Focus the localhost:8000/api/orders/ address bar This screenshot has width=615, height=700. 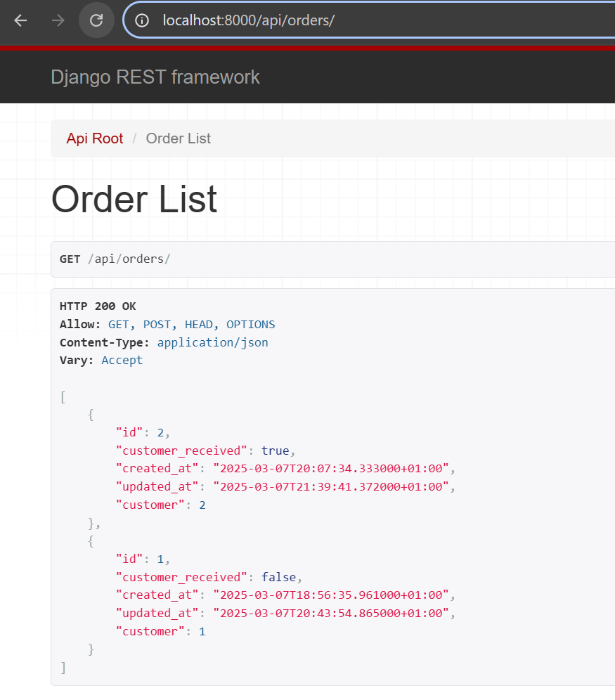(351, 20)
